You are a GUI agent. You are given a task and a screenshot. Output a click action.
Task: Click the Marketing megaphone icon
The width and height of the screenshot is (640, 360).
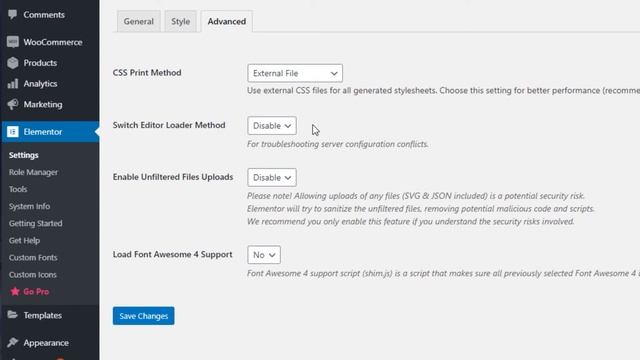pyautogui.click(x=13, y=104)
